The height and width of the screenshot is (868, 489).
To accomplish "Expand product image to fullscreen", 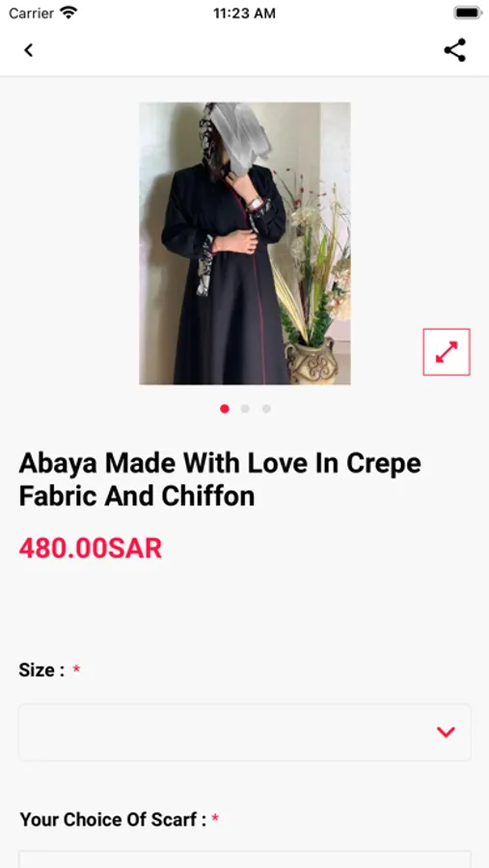I will [x=447, y=352].
